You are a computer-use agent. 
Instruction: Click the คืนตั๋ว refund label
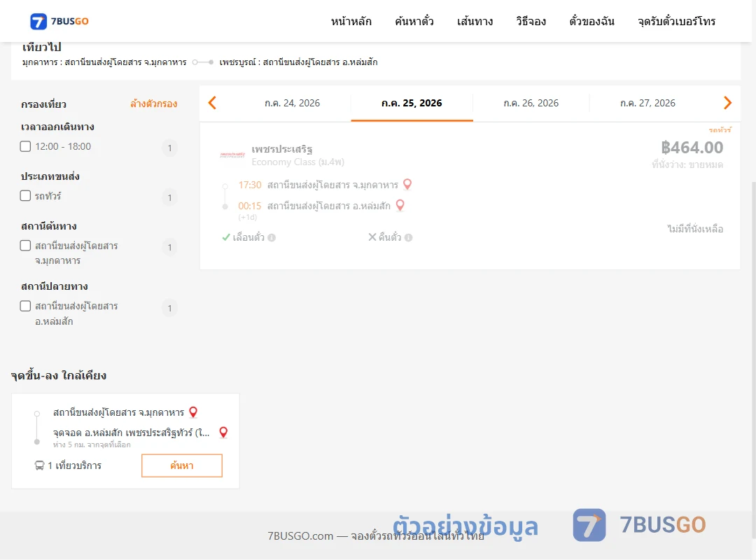390,237
